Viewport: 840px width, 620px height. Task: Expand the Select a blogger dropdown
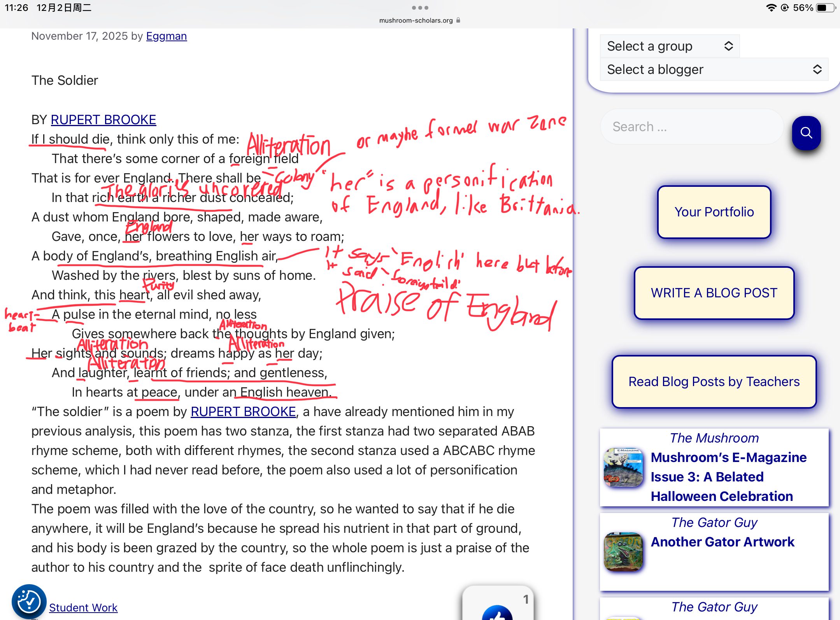(714, 70)
